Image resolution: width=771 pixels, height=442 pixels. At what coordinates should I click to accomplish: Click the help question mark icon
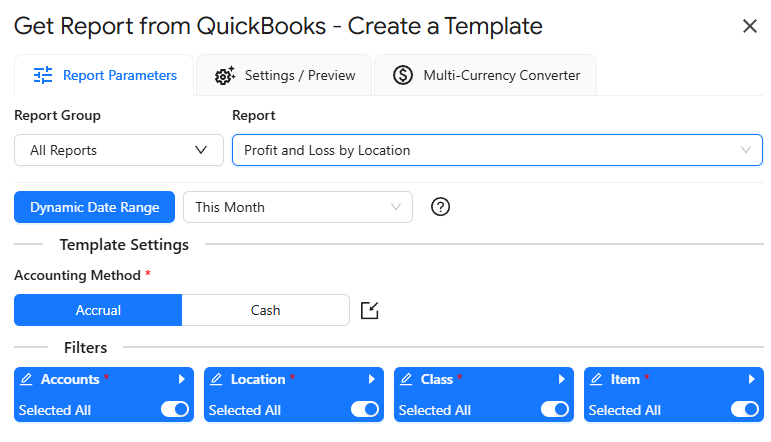440,207
